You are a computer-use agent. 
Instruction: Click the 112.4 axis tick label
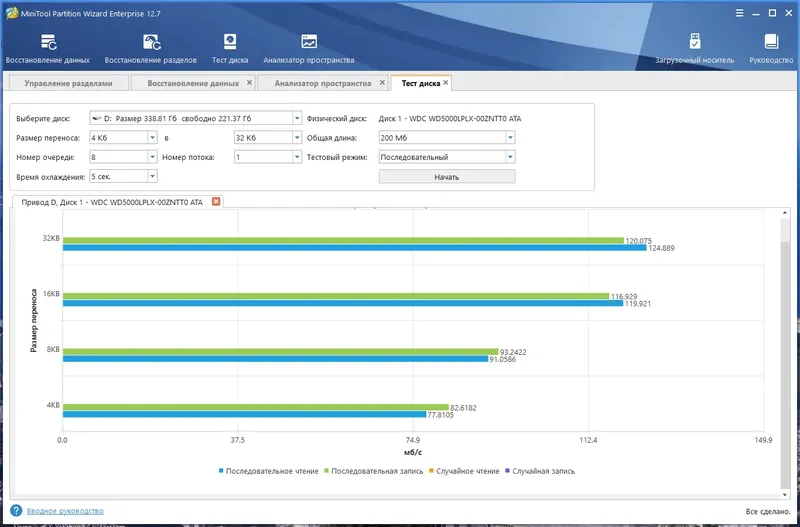tap(588, 440)
